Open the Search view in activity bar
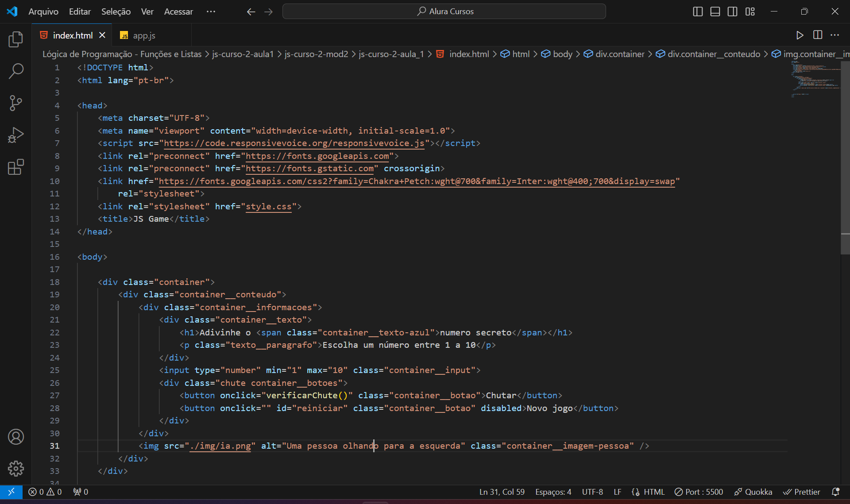This screenshot has width=850, height=504. point(15,71)
